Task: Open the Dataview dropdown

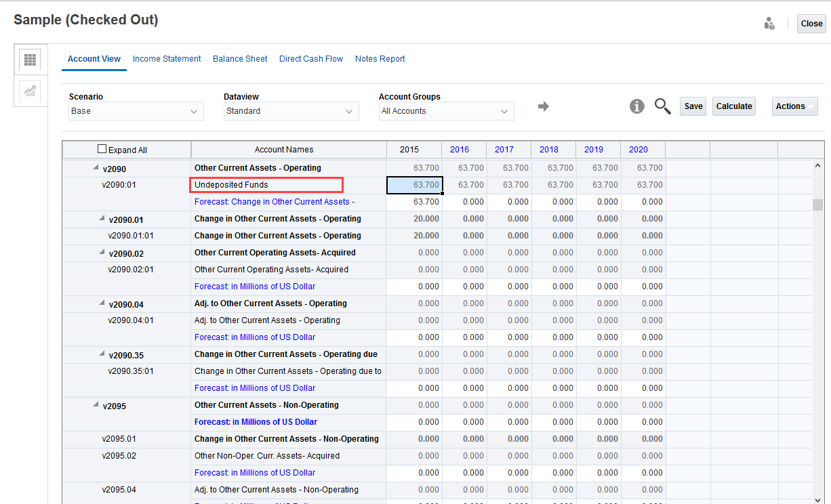Action: coord(291,111)
